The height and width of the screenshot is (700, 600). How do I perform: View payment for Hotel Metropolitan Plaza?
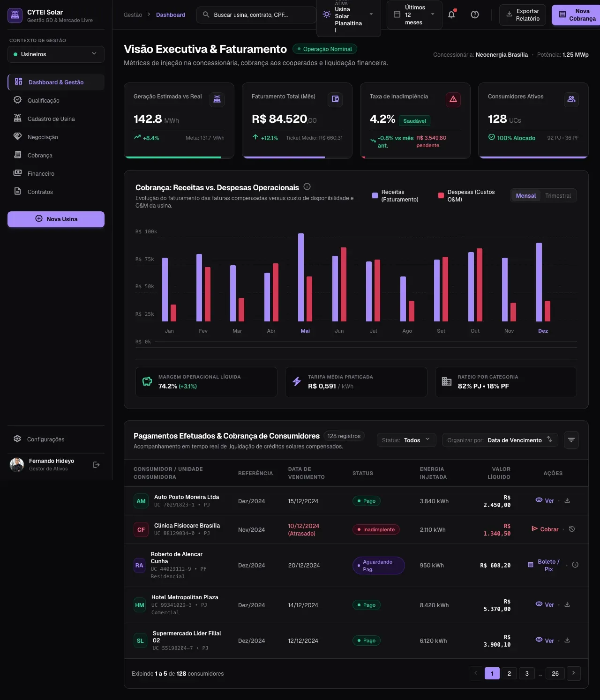click(545, 604)
